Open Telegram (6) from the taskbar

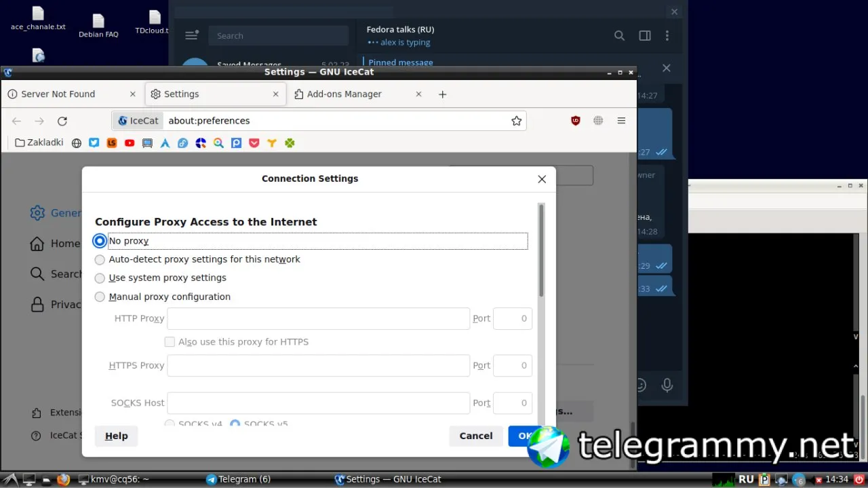(238, 479)
